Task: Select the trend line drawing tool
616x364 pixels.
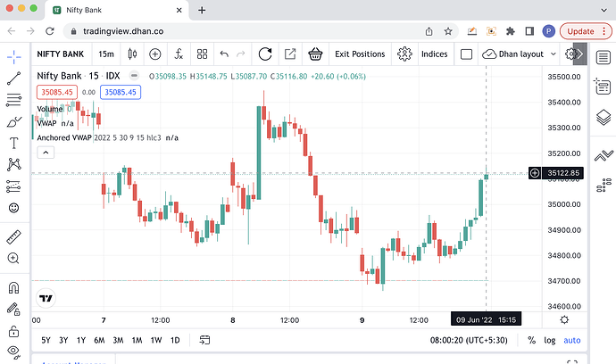Action: 13,79
